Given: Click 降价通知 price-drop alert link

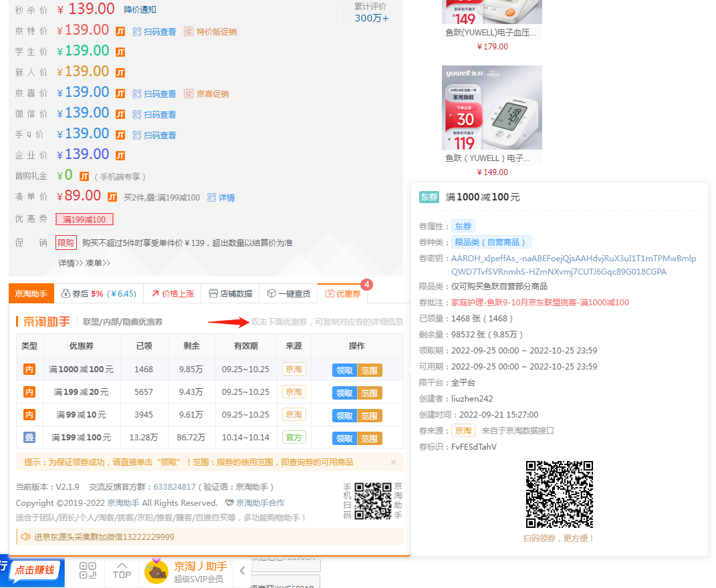Looking at the screenshot, I should (x=140, y=9).
